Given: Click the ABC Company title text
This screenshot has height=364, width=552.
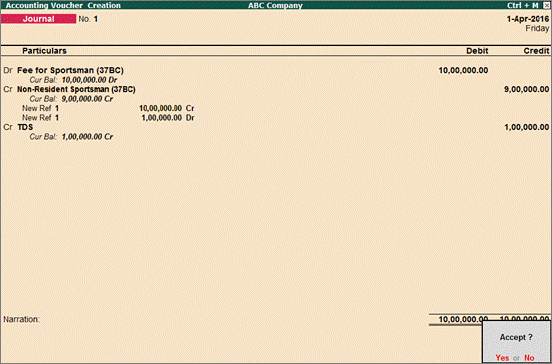Looking at the screenshot, I should click(275, 5).
